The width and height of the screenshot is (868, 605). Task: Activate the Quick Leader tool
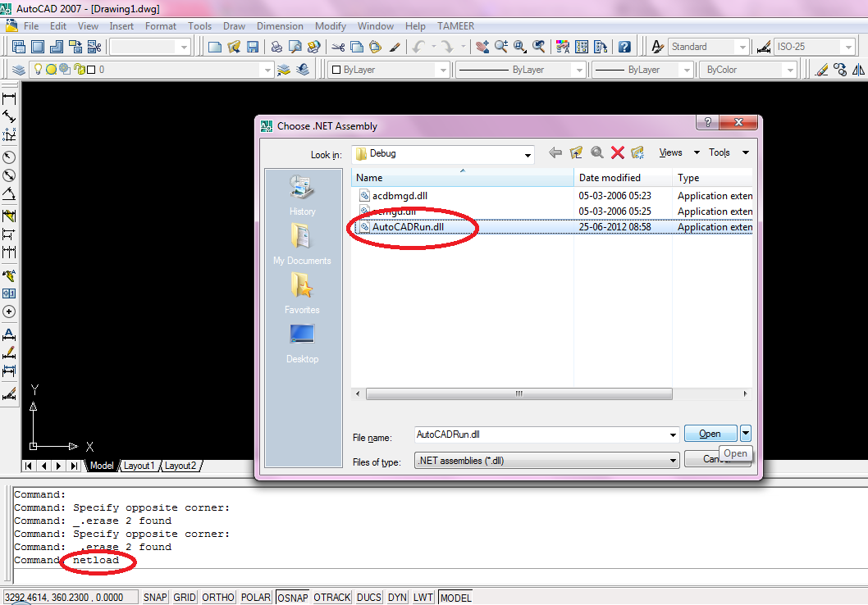[x=9, y=275]
